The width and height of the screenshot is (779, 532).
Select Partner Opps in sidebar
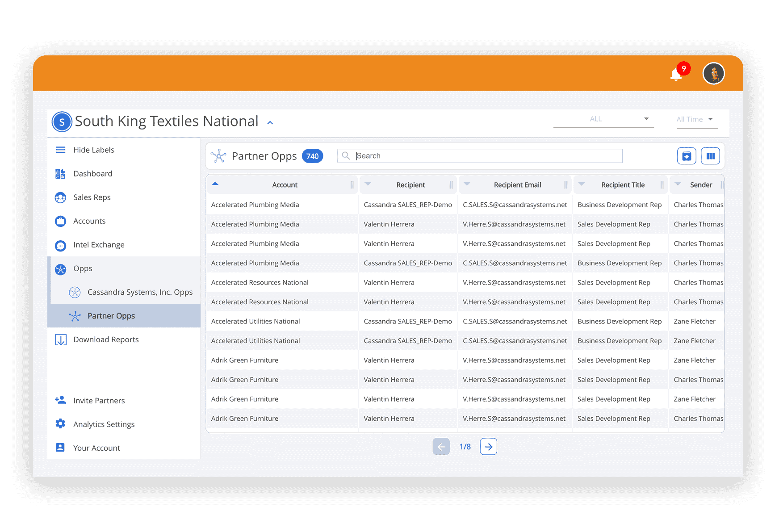(x=111, y=316)
